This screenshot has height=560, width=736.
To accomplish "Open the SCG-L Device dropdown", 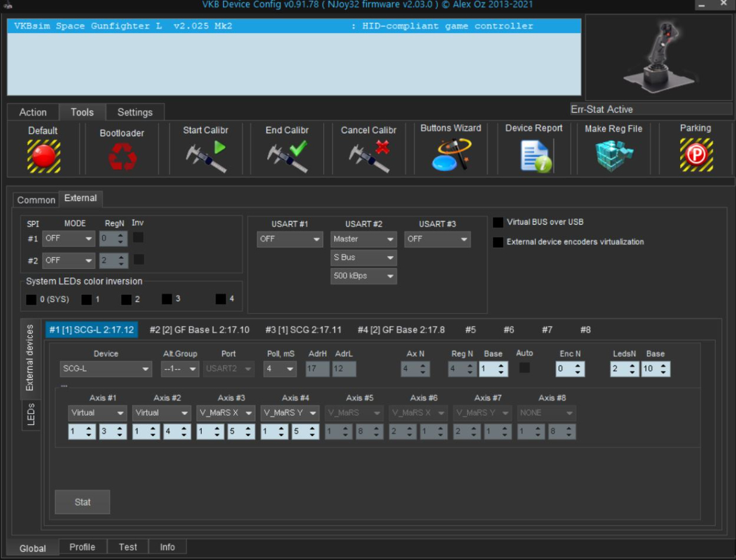I will point(106,369).
